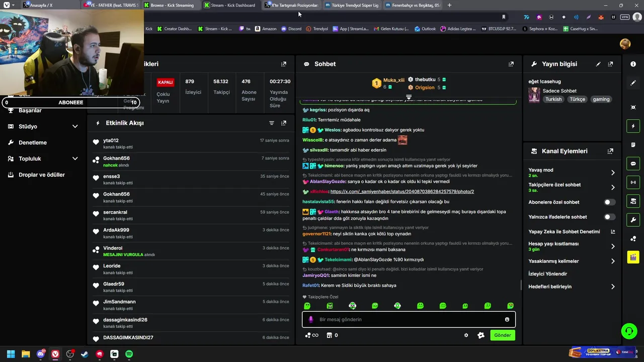Open a new browser tab
This screenshot has height=362, width=644.
(x=449, y=5)
